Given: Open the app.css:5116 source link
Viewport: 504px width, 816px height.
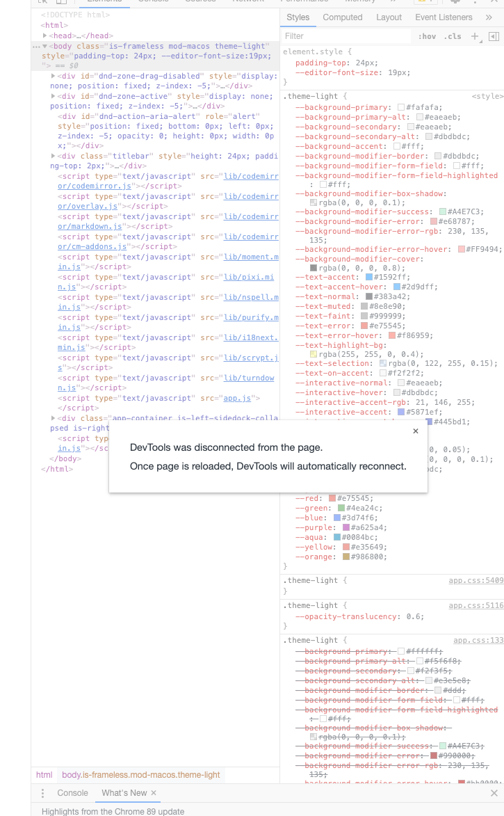Looking at the screenshot, I should tap(476, 605).
